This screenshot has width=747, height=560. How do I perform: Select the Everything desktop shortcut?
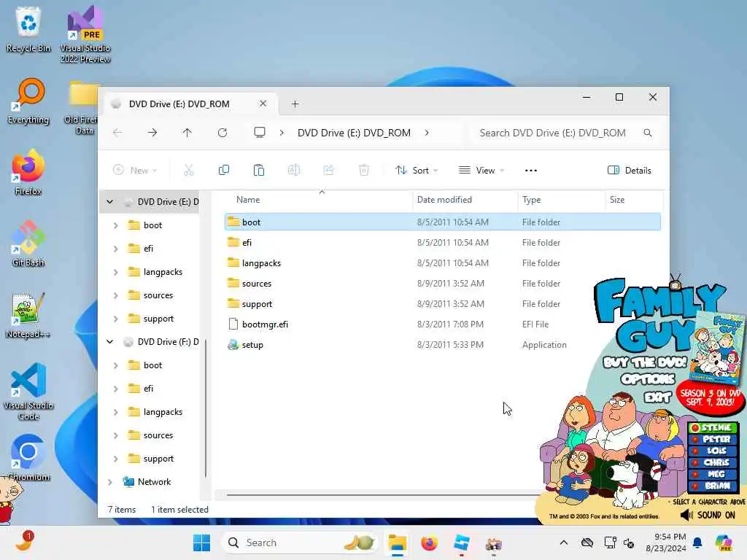[28, 101]
